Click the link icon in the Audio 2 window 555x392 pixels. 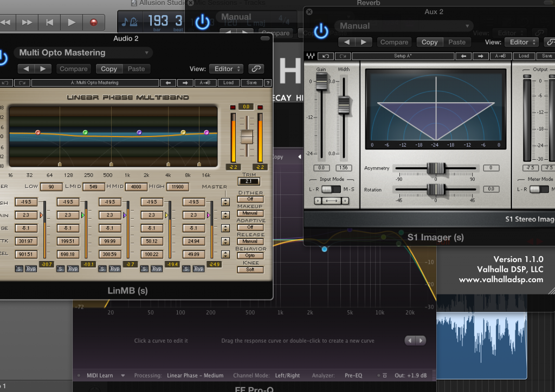click(256, 69)
